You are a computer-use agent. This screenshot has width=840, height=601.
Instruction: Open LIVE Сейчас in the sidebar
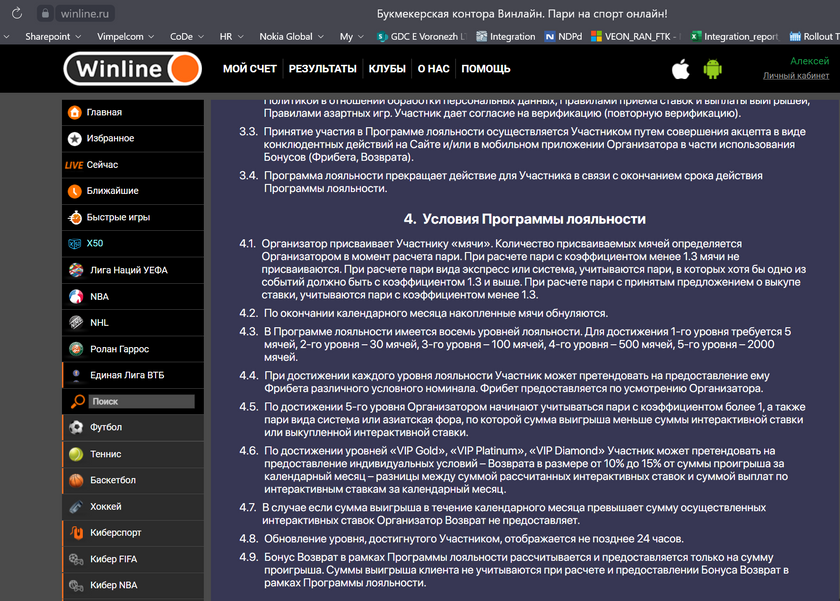[x=133, y=165]
